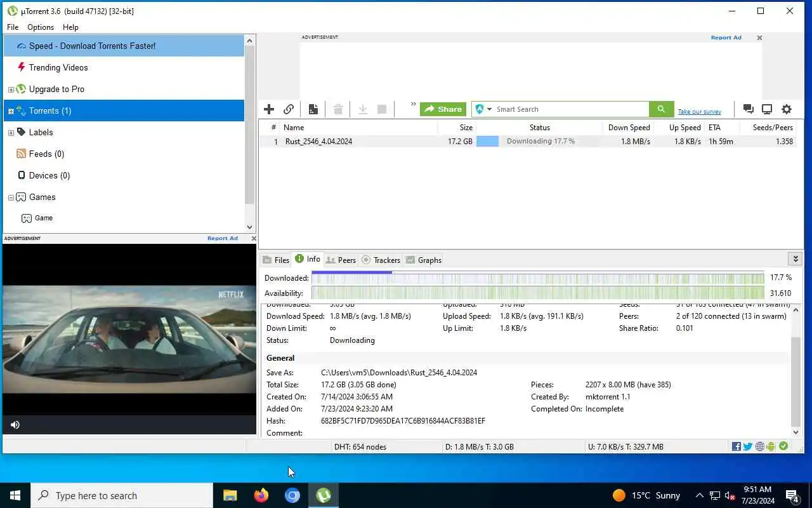Open the File menu

(13, 27)
